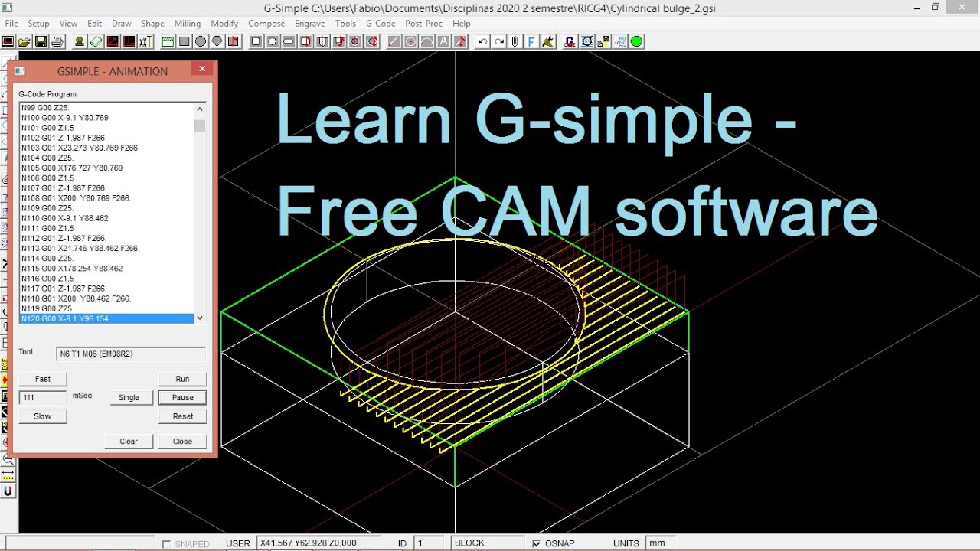
Task: Click the Reset animation button
Action: [182, 416]
